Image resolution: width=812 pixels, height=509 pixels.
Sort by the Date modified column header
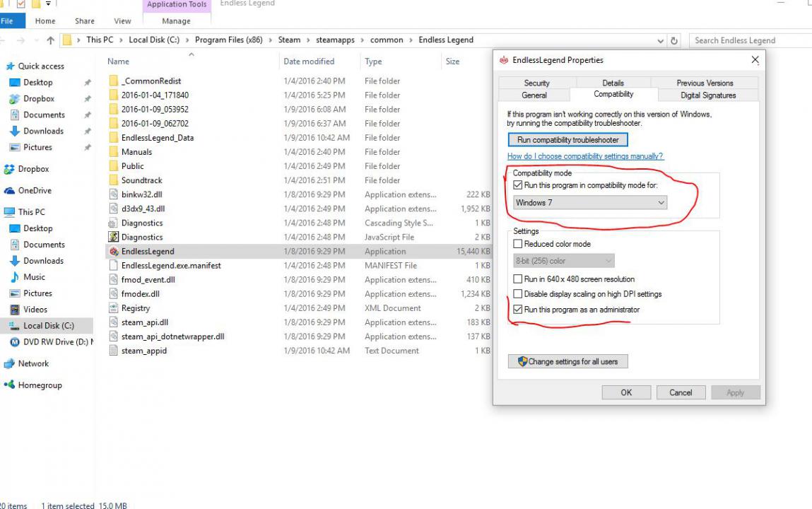[309, 61]
